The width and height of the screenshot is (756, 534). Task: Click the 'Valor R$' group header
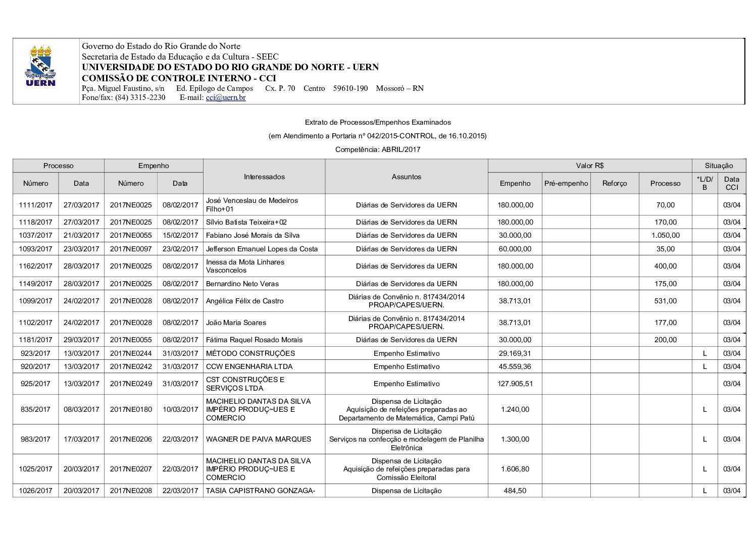click(x=590, y=166)
